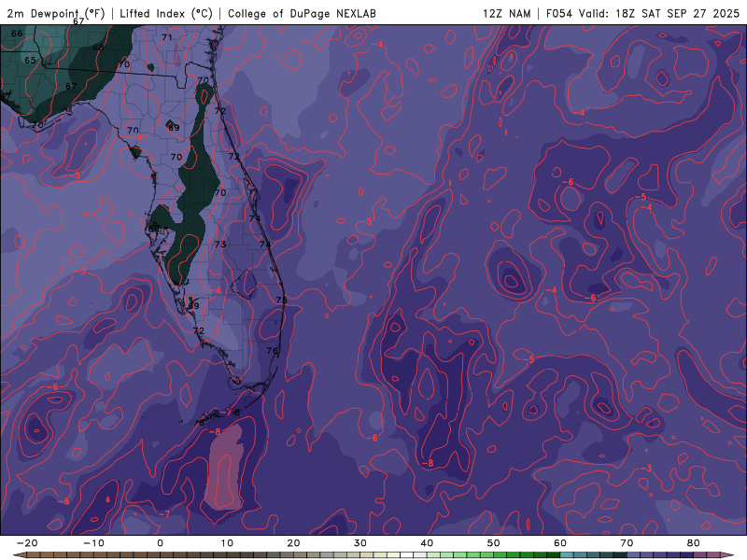Click the 50 label on the color scale
This screenshot has width=747, height=560.
coord(494,543)
